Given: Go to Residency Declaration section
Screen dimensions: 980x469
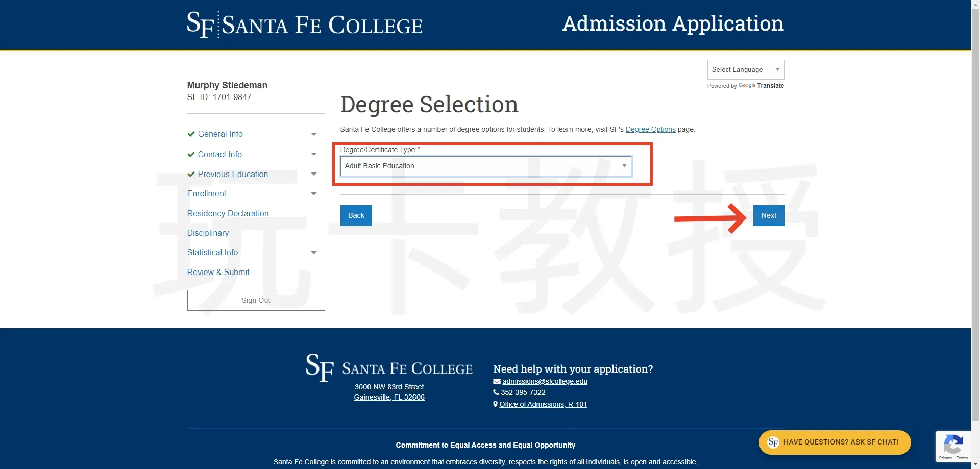Looking at the screenshot, I should [x=228, y=214].
